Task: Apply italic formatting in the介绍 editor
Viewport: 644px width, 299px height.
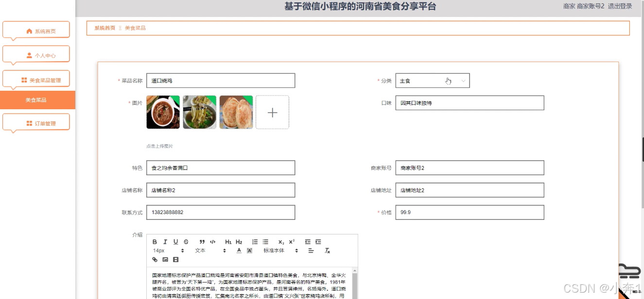Action: (165, 242)
